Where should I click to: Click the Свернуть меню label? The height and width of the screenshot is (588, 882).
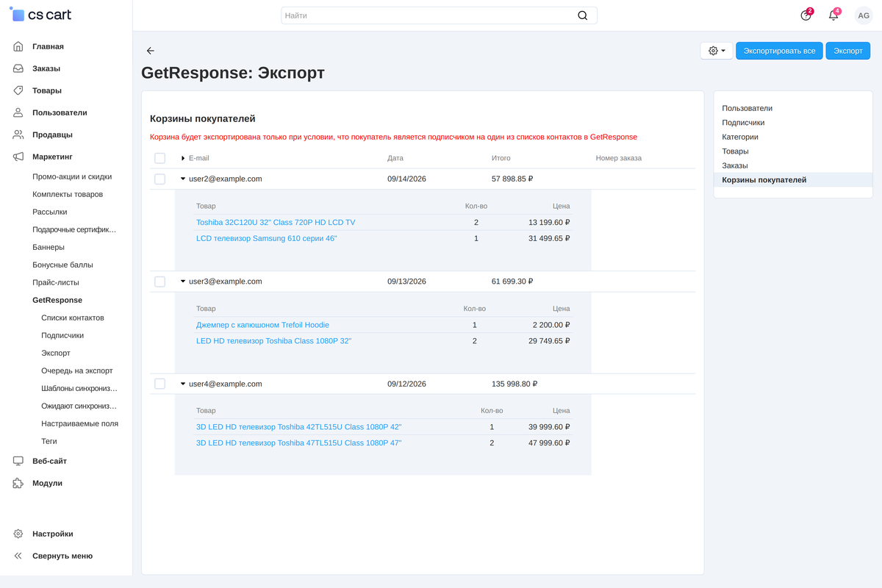click(x=62, y=556)
